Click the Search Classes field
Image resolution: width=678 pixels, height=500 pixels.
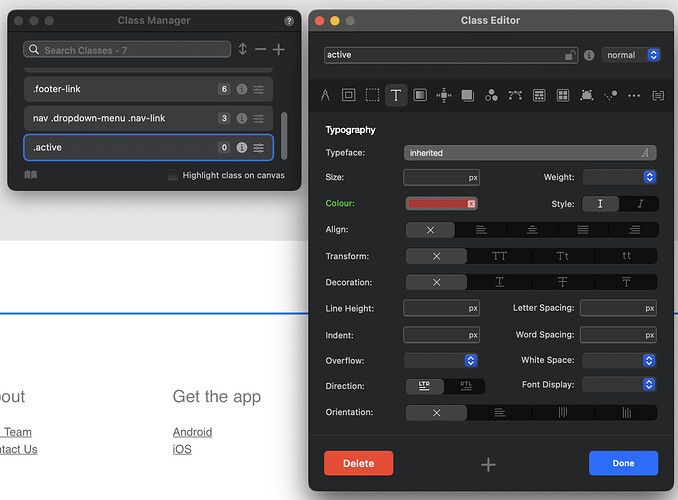127,50
